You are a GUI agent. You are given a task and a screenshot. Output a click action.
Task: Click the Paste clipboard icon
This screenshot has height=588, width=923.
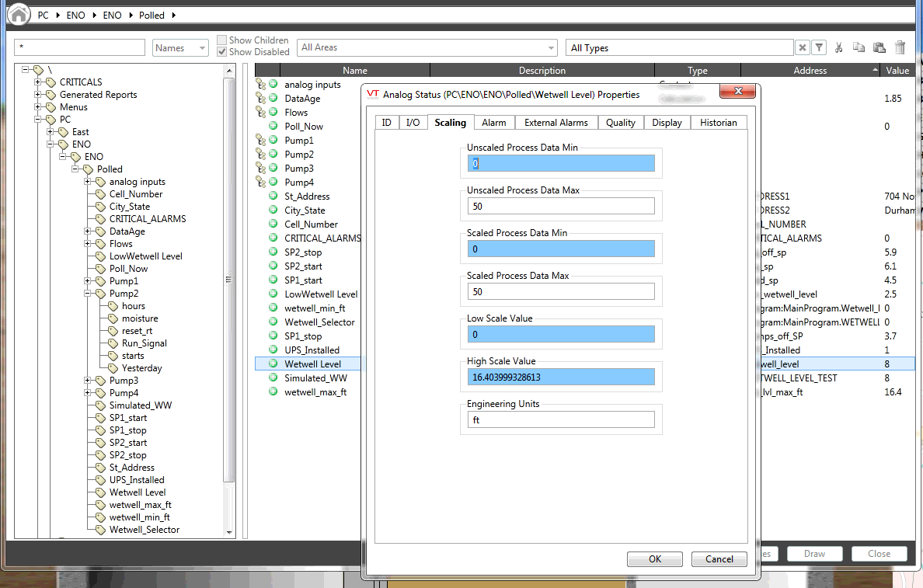[x=879, y=48]
